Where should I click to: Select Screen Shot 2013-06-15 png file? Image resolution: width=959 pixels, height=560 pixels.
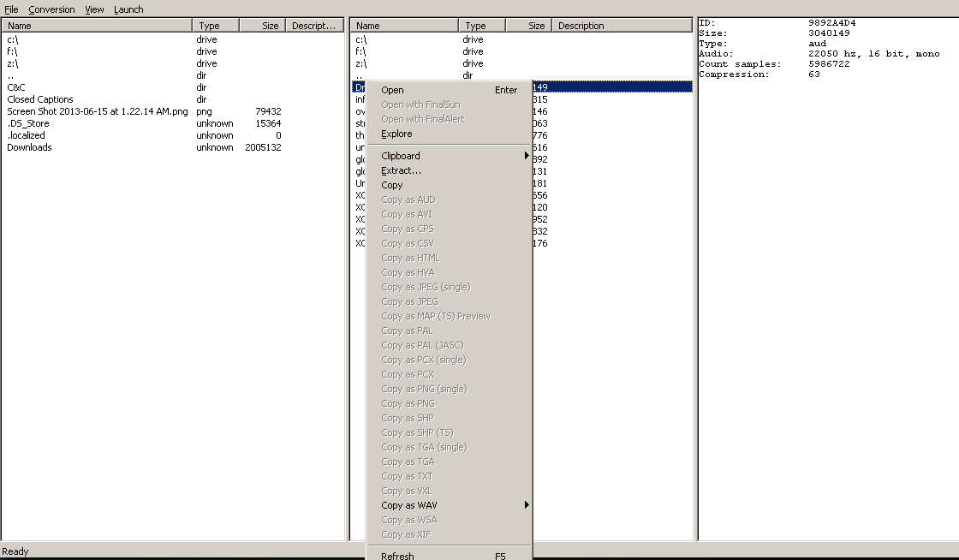pos(98,111)
